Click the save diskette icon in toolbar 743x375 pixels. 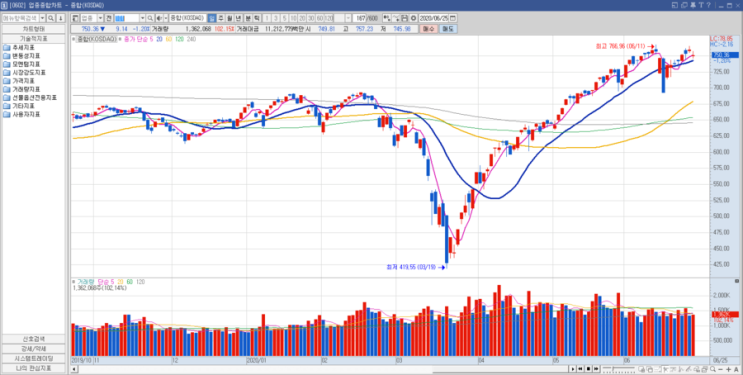point(405,18)
